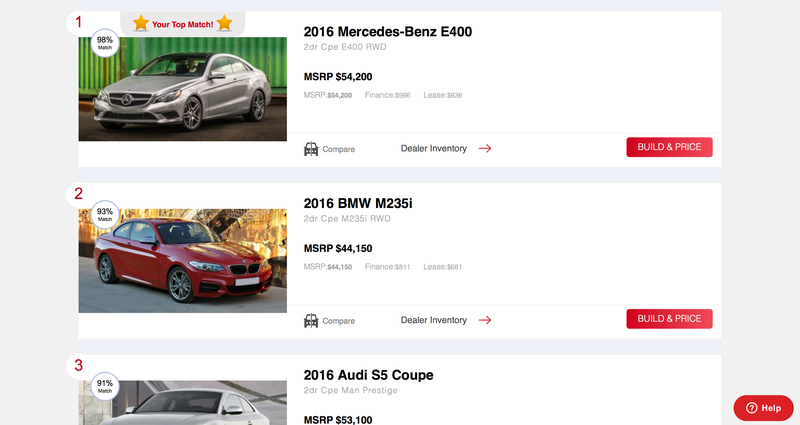800x425 pixels.
Task: Open the 2016 BMW M235i title link
Action: pos(358,204)
